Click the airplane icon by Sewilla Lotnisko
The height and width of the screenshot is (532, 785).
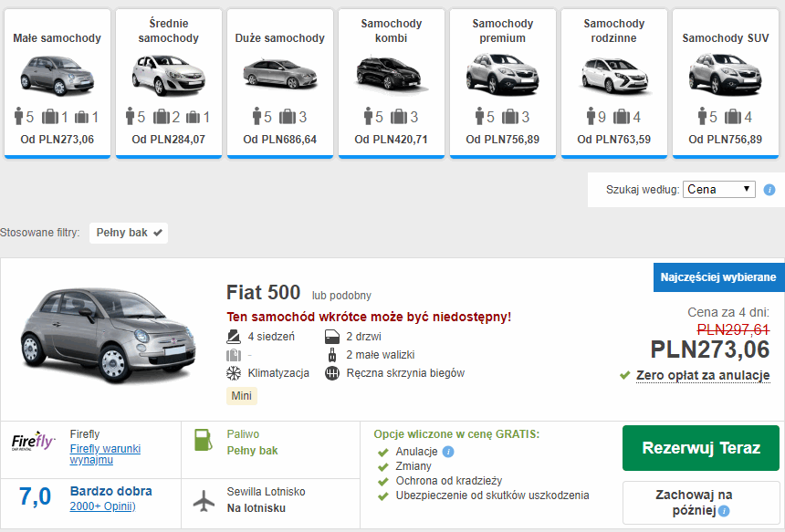[x=204, y=500]
